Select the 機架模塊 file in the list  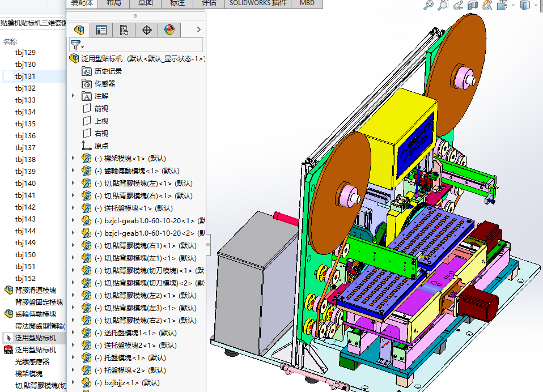coord(29,374)
